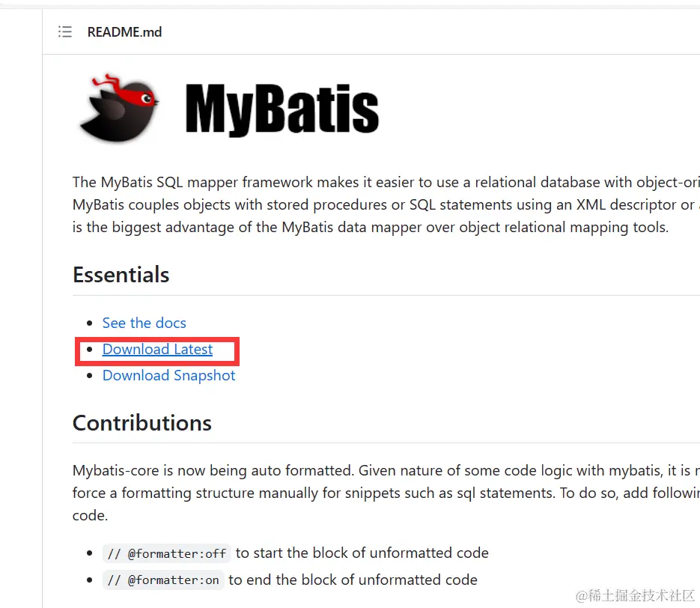This screenshot has width=700, height=608.
Task: Click the 稀土掘金技术社区 watermark
Action: click(x=636, y=595)
